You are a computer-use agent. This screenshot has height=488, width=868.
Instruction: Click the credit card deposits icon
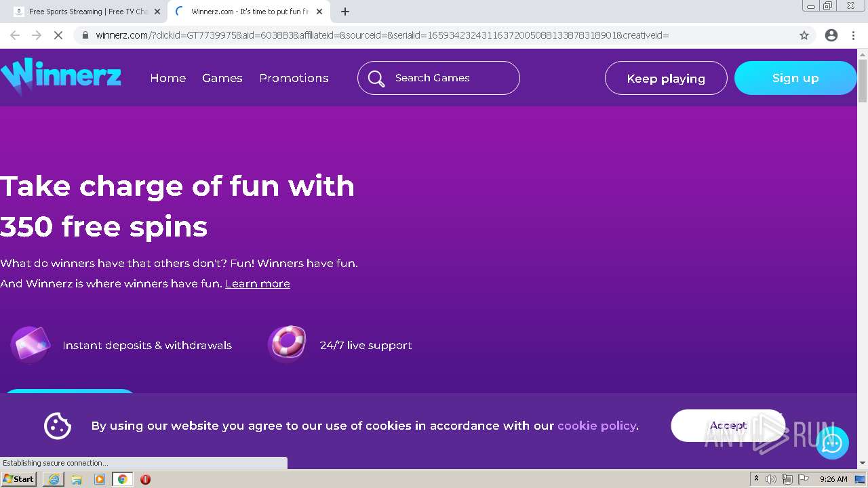pos(31,345)
